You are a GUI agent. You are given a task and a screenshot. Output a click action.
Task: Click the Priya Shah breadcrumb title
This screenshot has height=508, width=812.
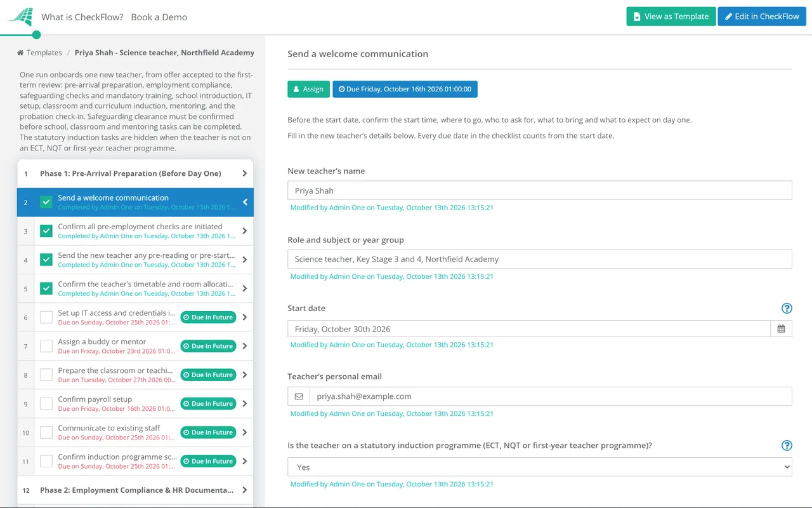[x=164, y=53]
